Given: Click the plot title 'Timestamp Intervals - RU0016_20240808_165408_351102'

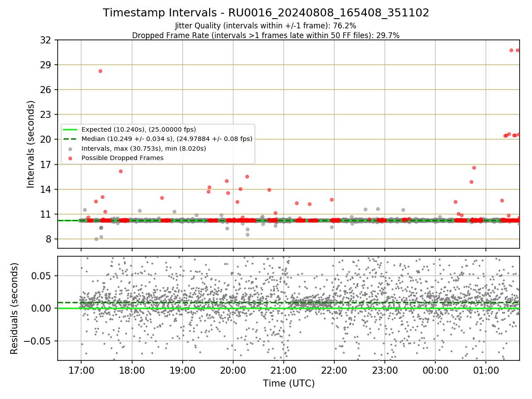Looking at the screenshot, I should point(266,13).
